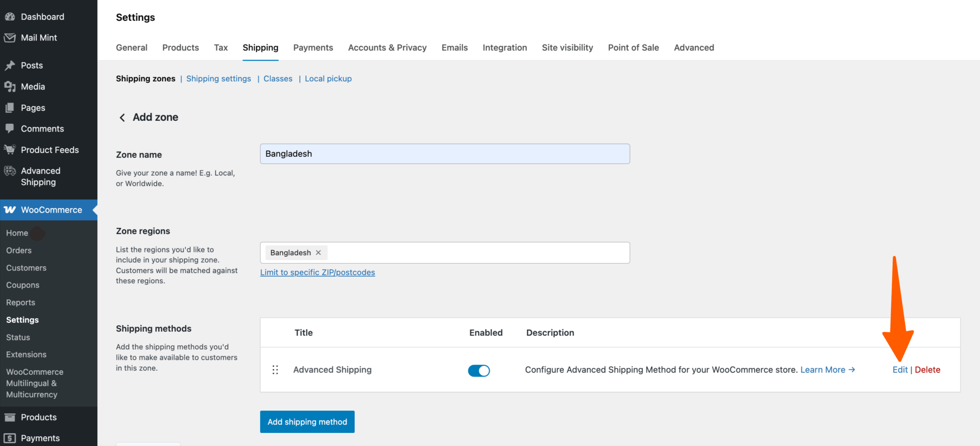
Task: Open the Extensions submenu item
Action: 26,354
